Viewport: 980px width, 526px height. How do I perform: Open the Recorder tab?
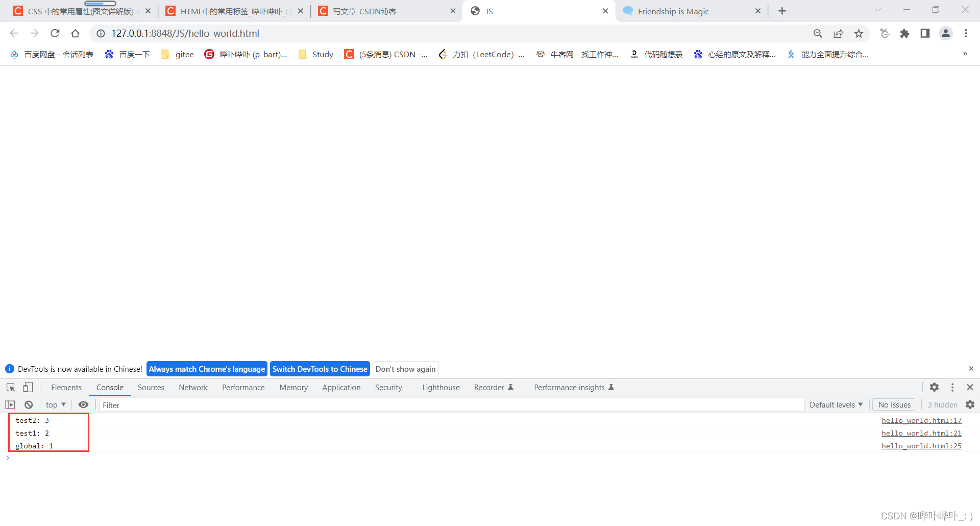(493, 387)
